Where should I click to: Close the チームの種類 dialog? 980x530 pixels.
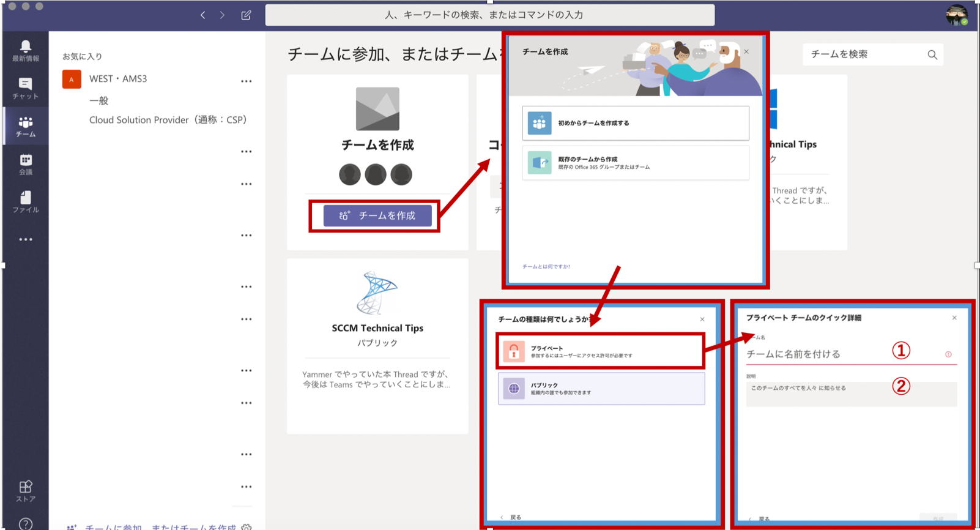pyautogui.click(x=702, y=319)
